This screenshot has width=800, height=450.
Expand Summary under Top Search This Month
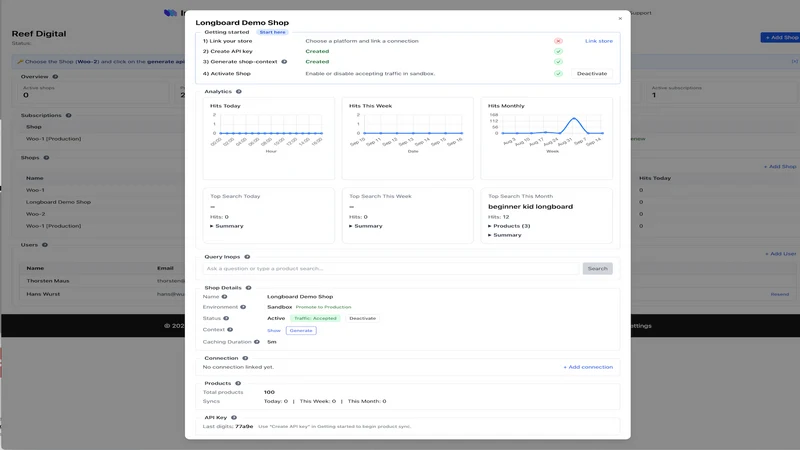click(505, 235)
